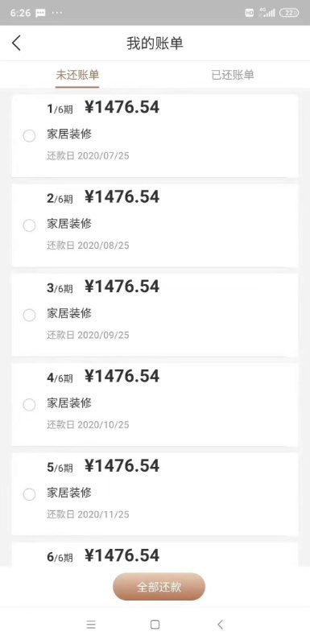Open the 6/6期 installment card

click(155, 555)
